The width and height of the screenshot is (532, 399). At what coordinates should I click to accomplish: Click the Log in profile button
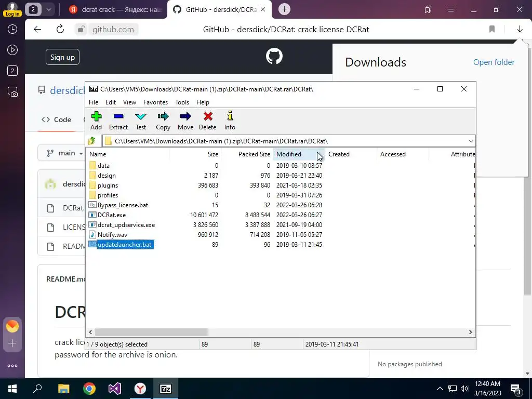[x=12, y=9]
